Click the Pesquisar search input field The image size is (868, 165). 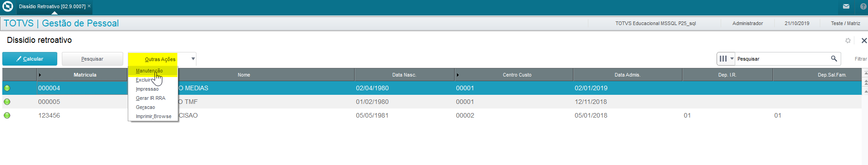[x=782, y=59]
